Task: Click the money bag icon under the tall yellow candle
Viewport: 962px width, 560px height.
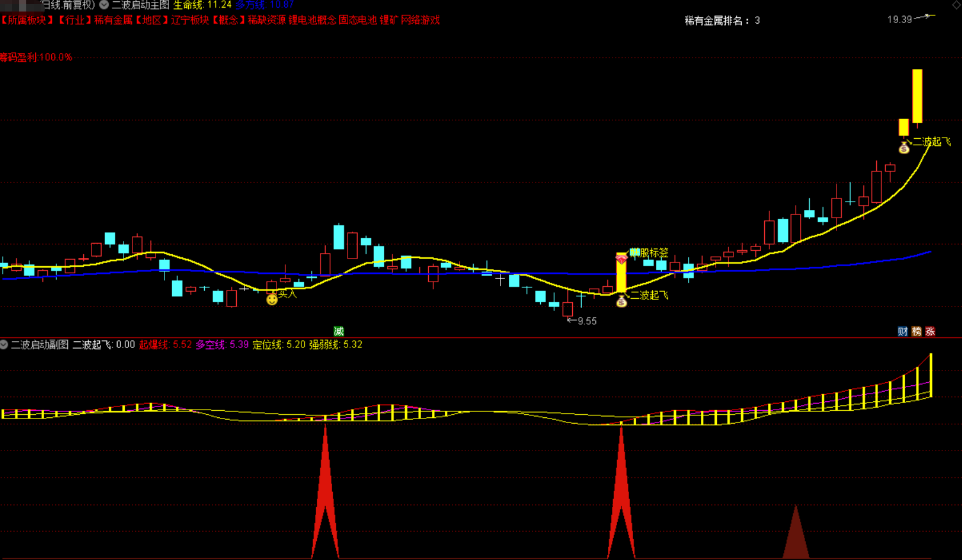Action: [904, 148]
